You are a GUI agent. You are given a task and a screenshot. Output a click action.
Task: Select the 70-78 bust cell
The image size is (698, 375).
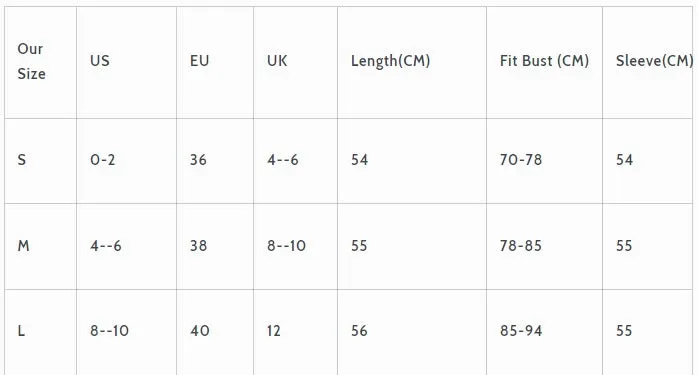tap(544, 161)
